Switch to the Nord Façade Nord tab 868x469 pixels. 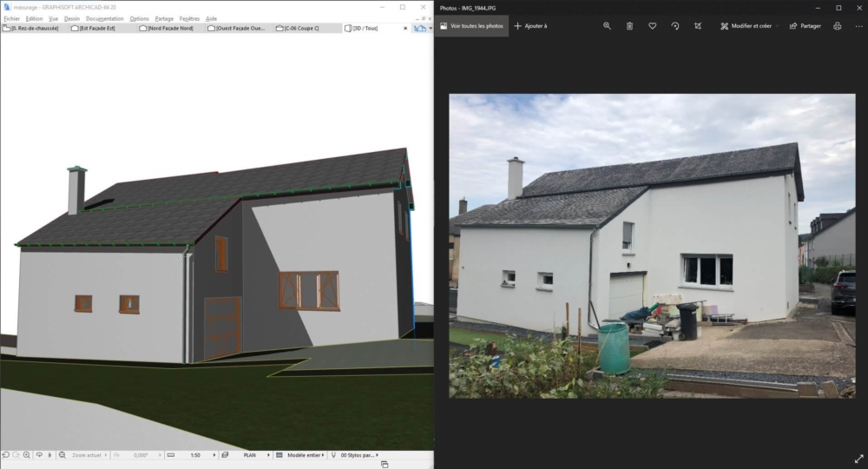pyautogui.click(x=170, y=29)
